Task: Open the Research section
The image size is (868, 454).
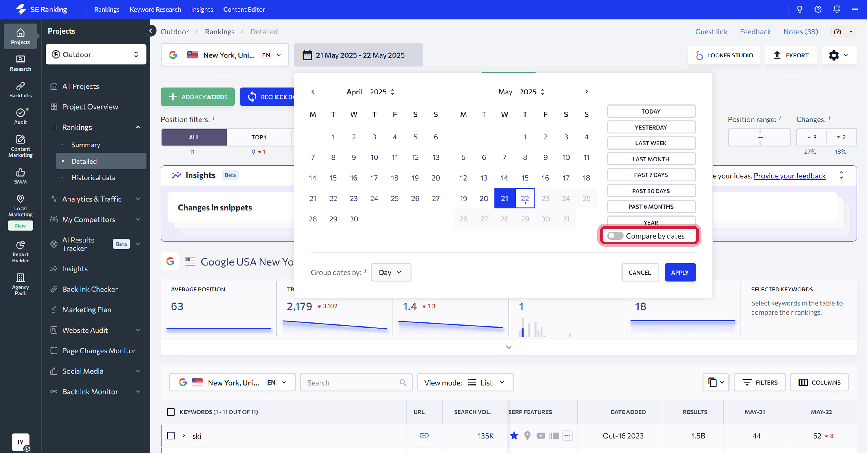Action: point(20,63)
